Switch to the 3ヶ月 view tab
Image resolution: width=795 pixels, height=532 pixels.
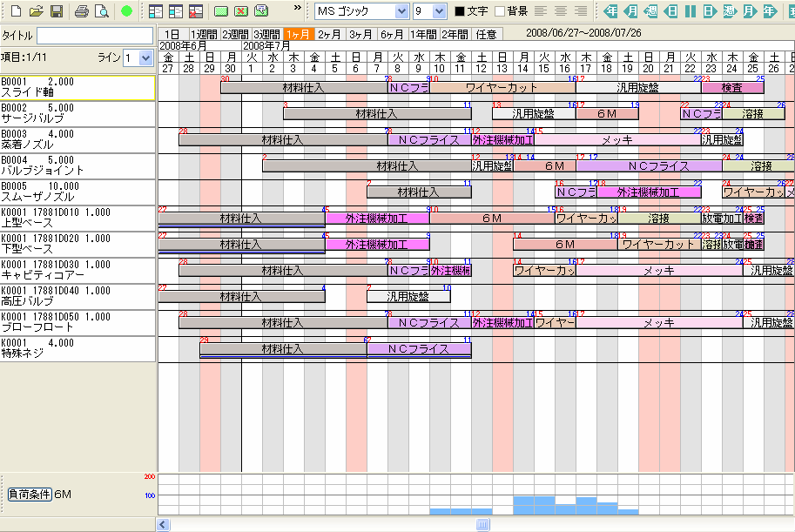coord(361,34)
